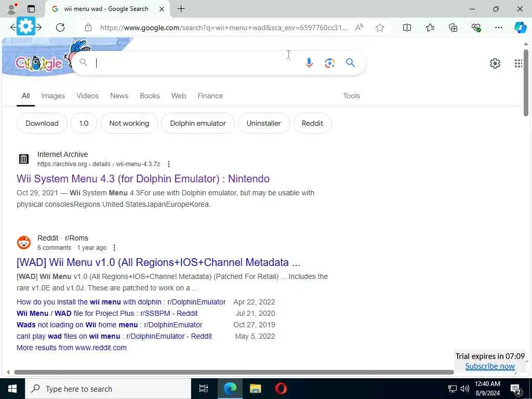The width and height of the screenshot is (532, 399).
Task: Click the Reddit site icon
Action: [24, 243]
